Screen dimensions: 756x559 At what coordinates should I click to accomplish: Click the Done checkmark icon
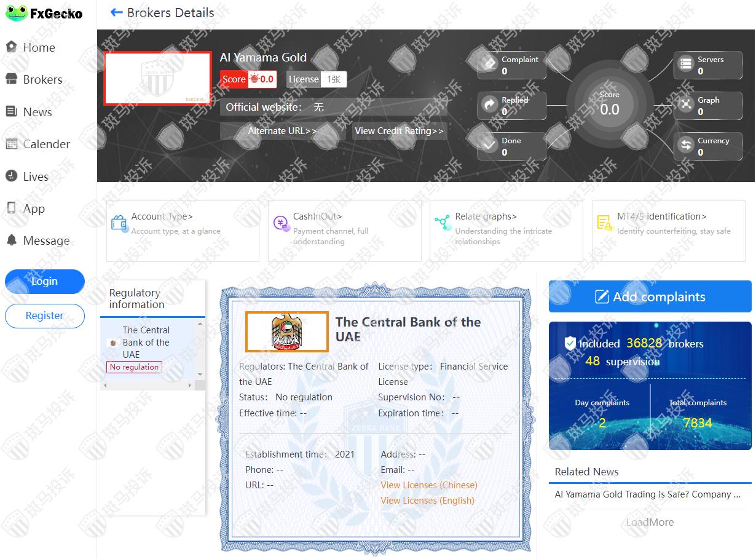tap(490, 146)
